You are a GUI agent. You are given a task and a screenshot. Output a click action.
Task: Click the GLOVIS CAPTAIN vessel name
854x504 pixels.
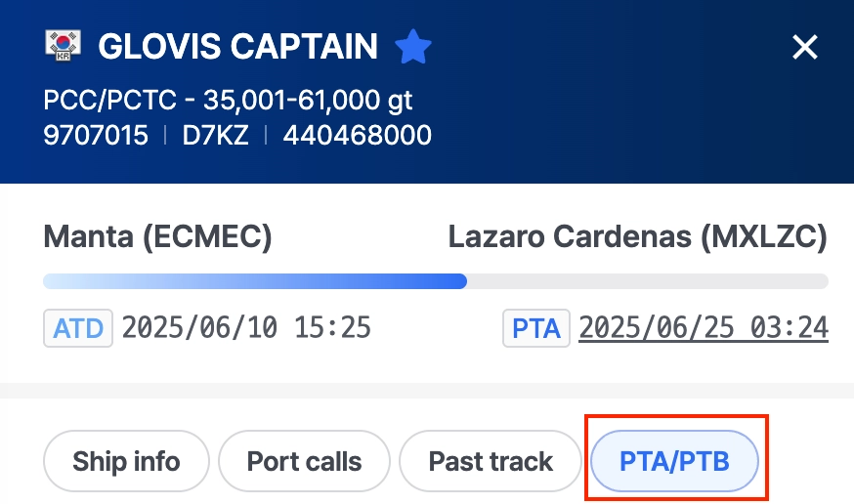pyautogui.click(x=237, y=46)
